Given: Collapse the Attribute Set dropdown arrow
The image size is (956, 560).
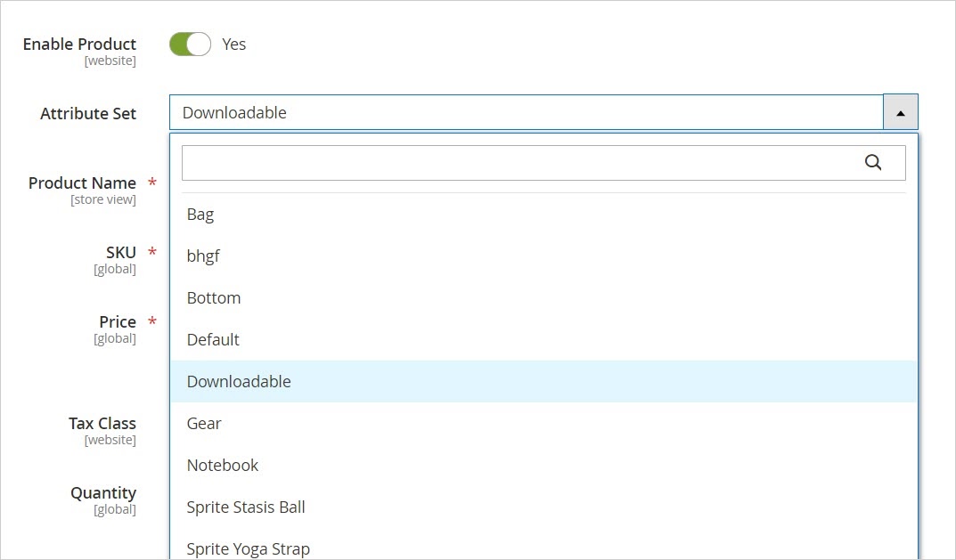Looking at the screenshot, I should click(900, 113).
